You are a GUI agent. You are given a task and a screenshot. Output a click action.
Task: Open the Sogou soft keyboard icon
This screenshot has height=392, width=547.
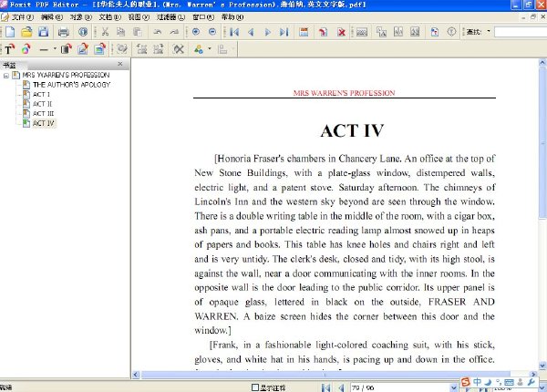tap(509, 383)
